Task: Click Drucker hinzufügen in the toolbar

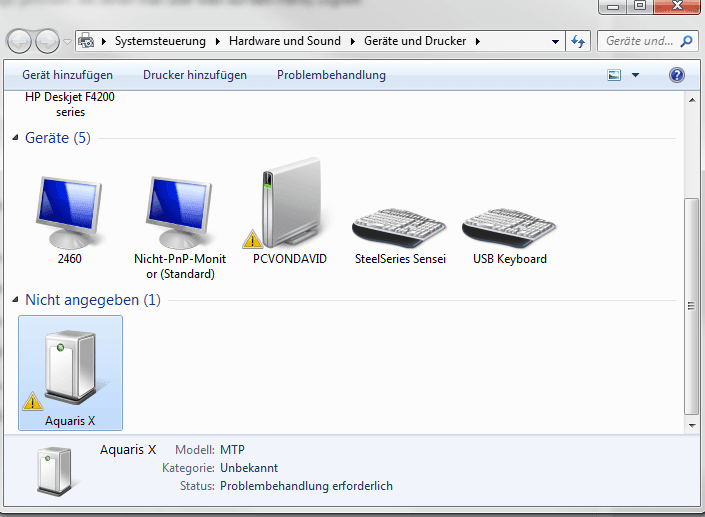Action: [x=195, y=75]
